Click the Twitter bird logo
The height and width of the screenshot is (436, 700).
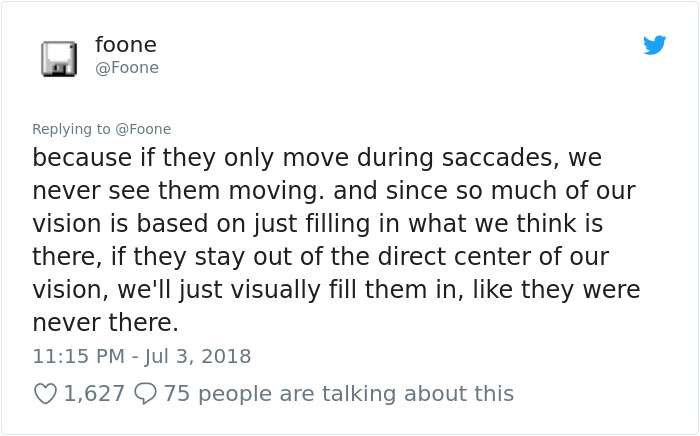[655, 45]
